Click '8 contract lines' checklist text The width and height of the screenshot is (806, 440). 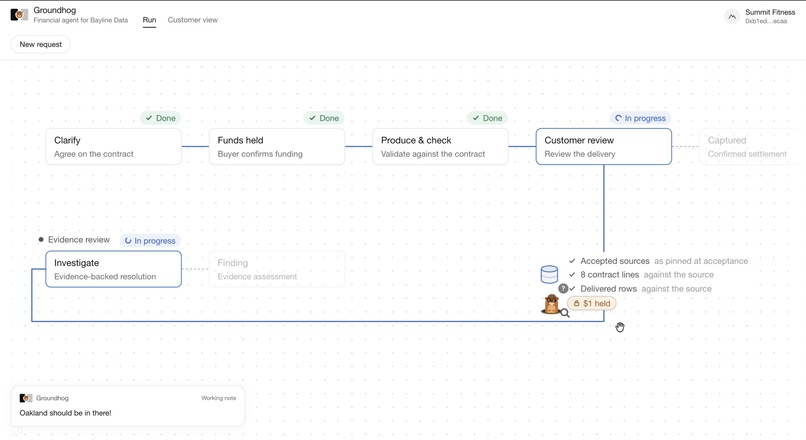click(610, 274)
